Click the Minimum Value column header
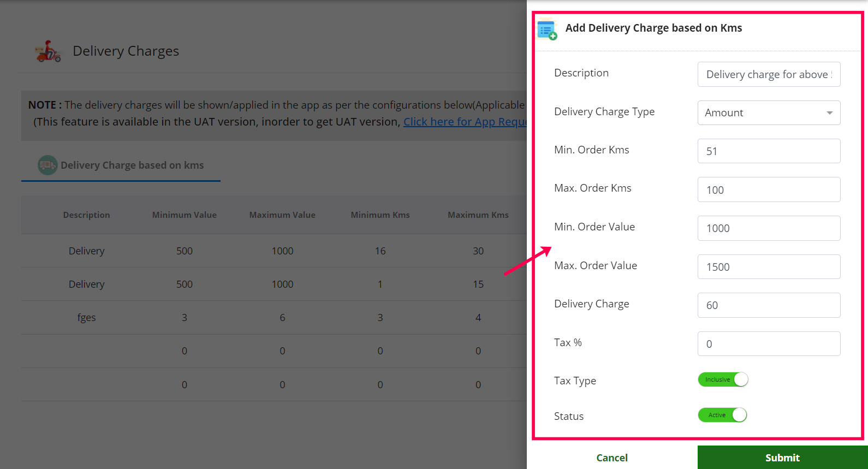868x469 pixels. (184, 215)
